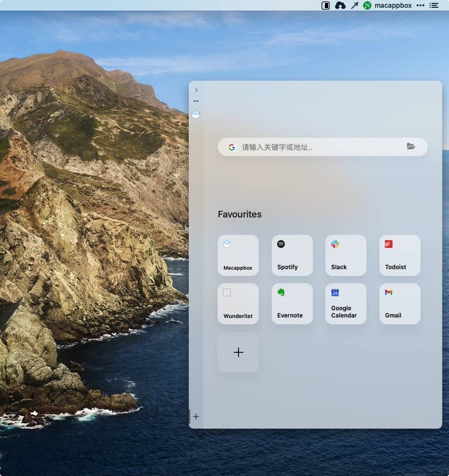Add new tab with sidebar plus button
The image size is (449, 476).
[x=196, y=417]
